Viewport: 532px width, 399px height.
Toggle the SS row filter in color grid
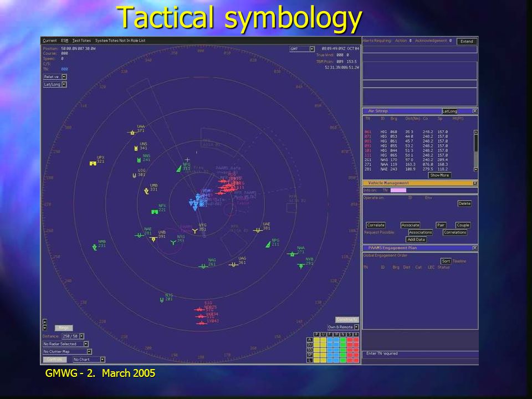coord(309,350)
